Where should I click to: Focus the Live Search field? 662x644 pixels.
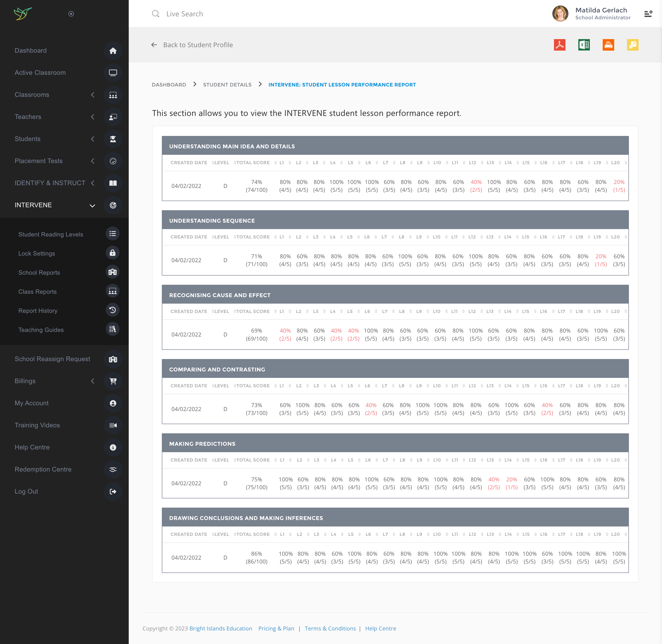(185, 14)
